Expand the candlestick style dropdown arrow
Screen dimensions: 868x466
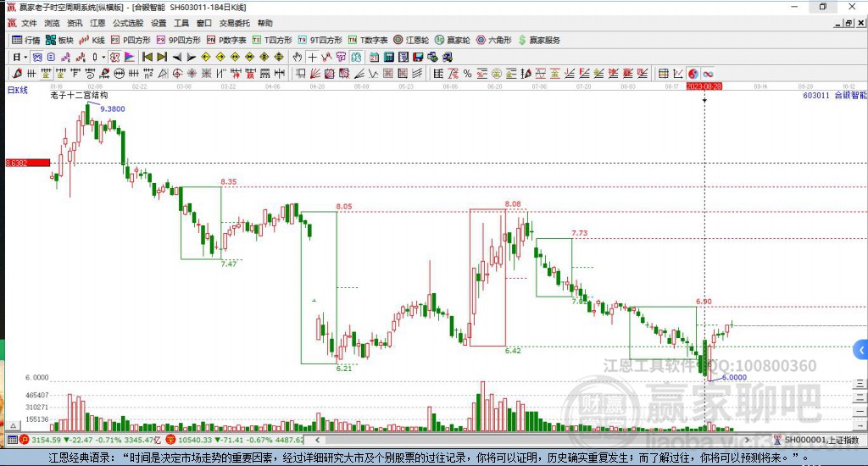coord(103,57)
